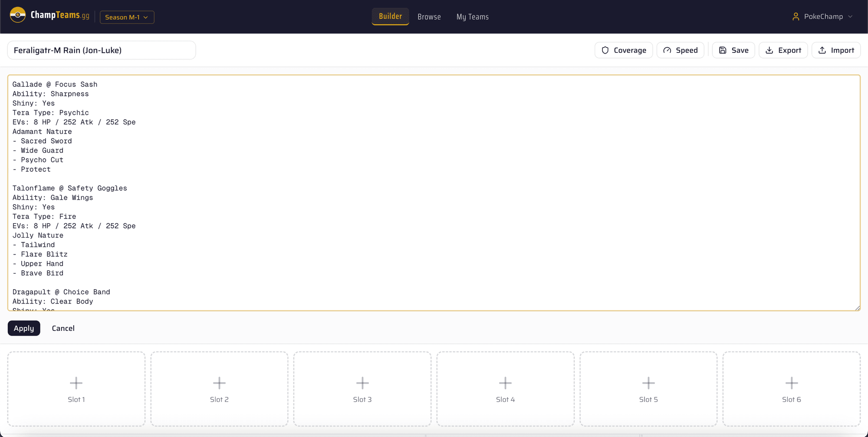Click the '- Psycho Cut' move line
Image resolution: width=868 pixels, height=437 pixels.
click(x=38, y=160)
